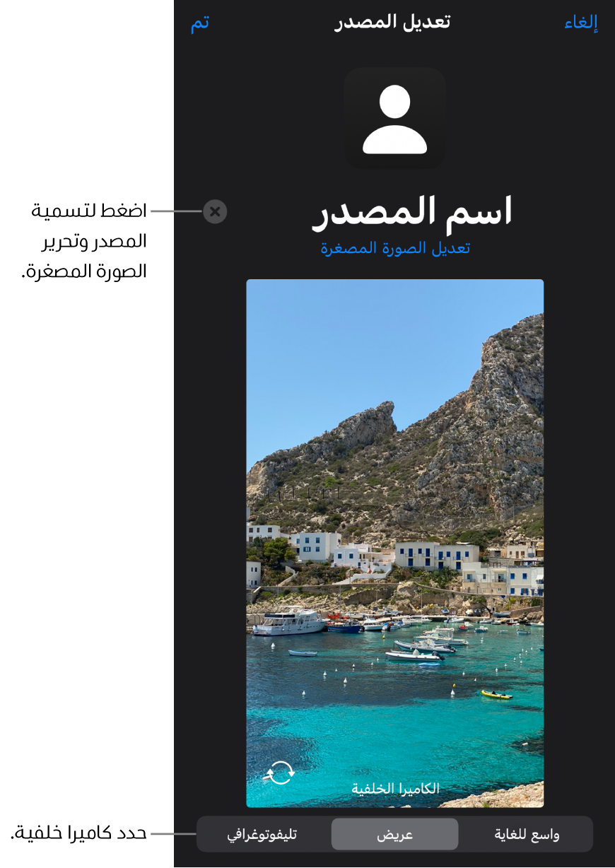Click the تعديل المصدر title text
This screenshot has height=868, width=615.
point(392,22)
